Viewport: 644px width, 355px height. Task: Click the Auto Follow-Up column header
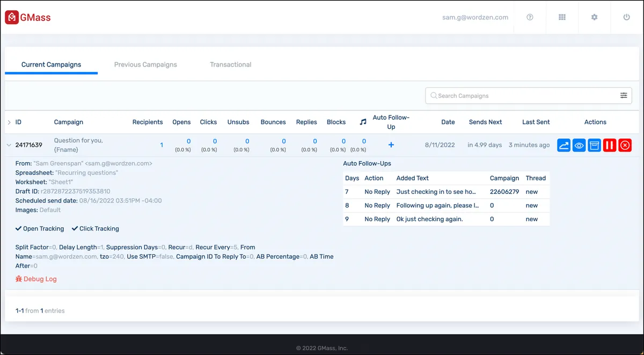[x=391, y=122]
